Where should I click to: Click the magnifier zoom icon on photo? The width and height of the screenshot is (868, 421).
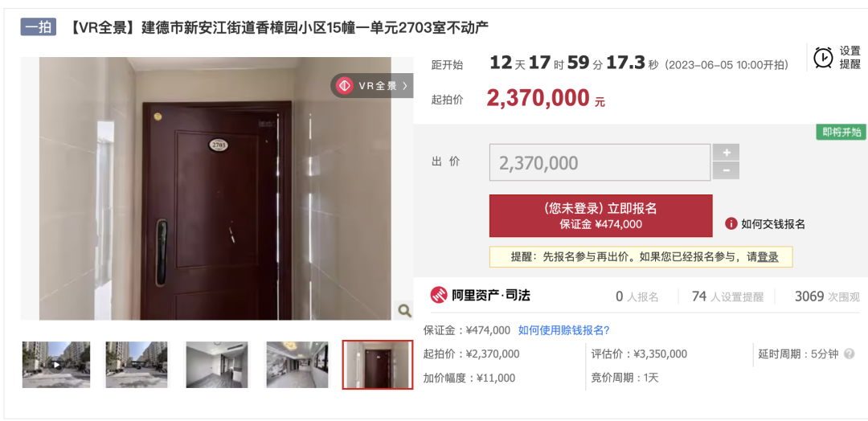point(404,311)
